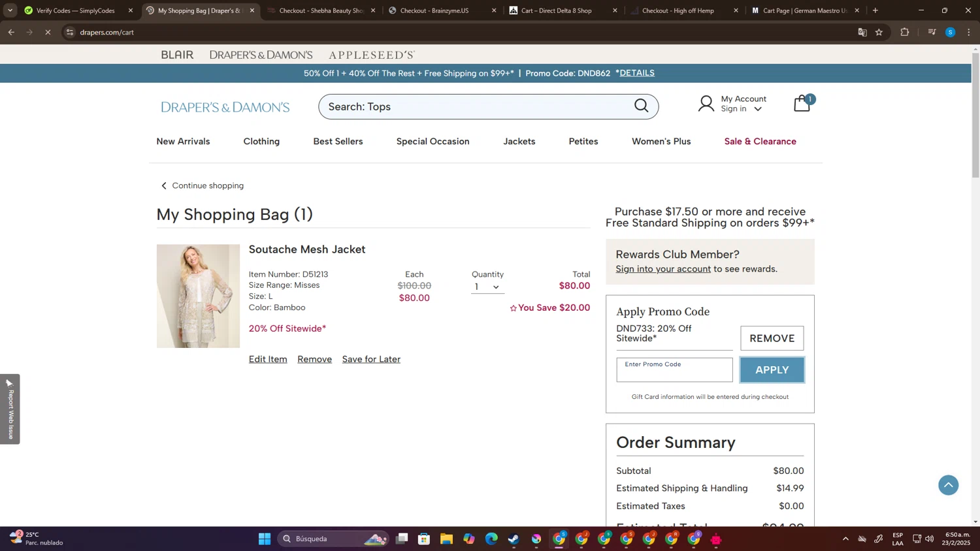Open Clothing menu

[x=261, y=141]
